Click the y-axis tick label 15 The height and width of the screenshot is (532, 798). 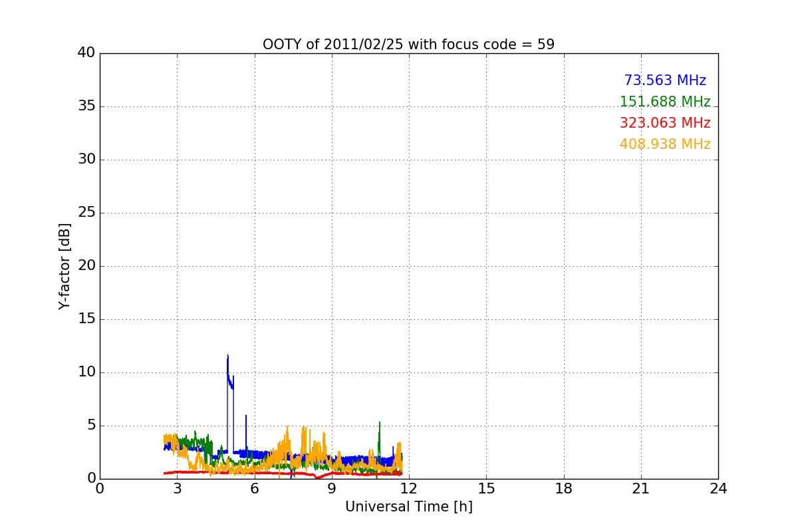(x=86, y=319)
